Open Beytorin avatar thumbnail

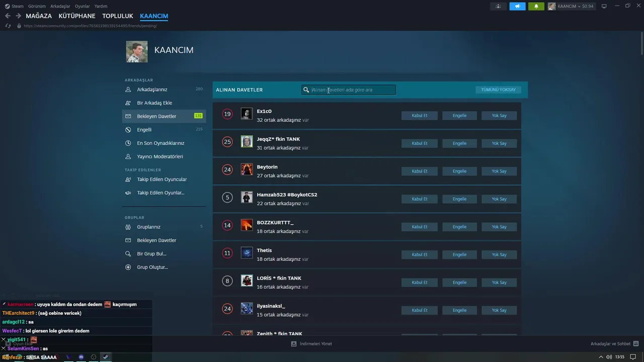click(x=247, y=169)
